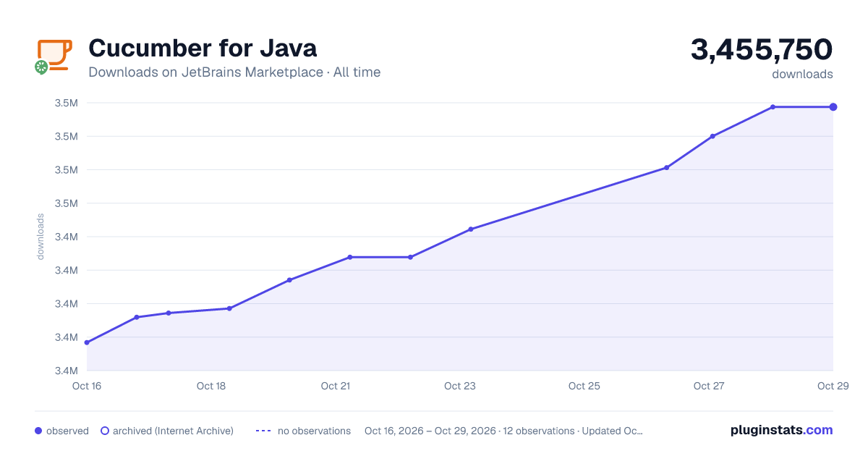The height and width of the screenshot is (456, 868).
Task: Click the Cucumber for Java plugin logo
Action: point(54,56)
